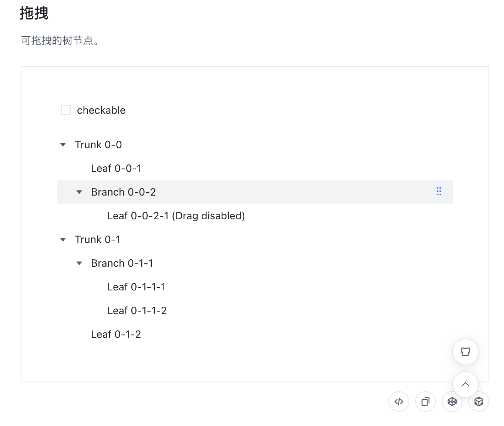The height and width of the screenshot is (426, 504).
Task: Collapse the Branch 0-1-1 node
Action: pyautogui.click(x=79, y=263)
